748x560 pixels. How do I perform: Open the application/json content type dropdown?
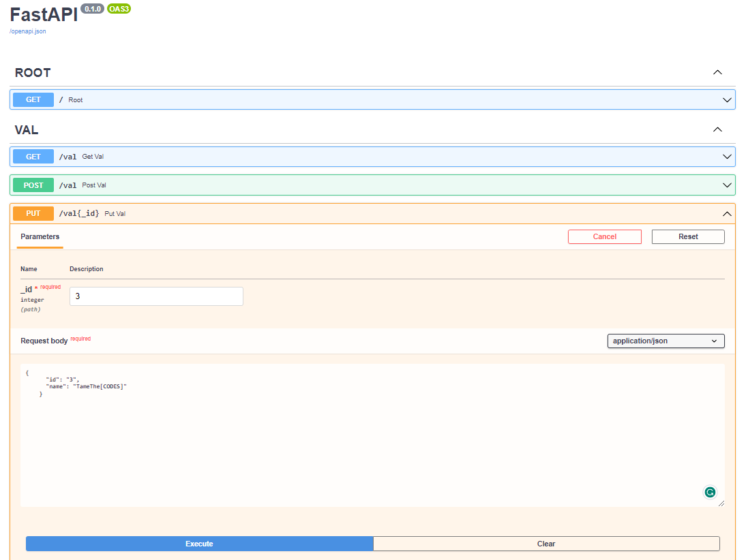pos(665,341)
